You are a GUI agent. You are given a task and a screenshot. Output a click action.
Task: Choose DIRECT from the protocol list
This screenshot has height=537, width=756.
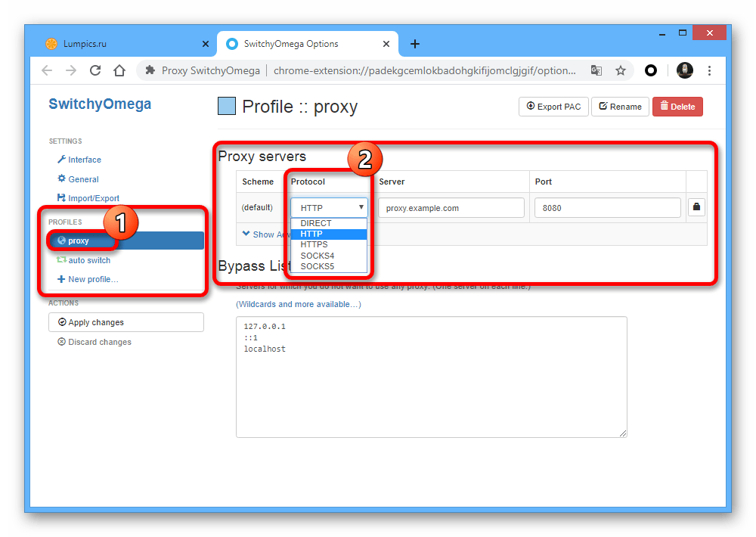pyautogui.click(x=330, y=223)
